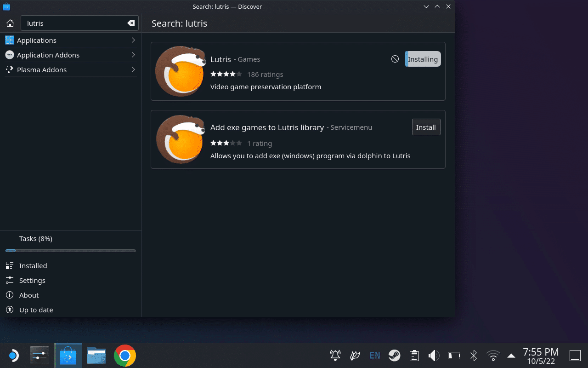Cancel the Lutris installation
This screenshot has width=588, height=368.
click(395, 59)
